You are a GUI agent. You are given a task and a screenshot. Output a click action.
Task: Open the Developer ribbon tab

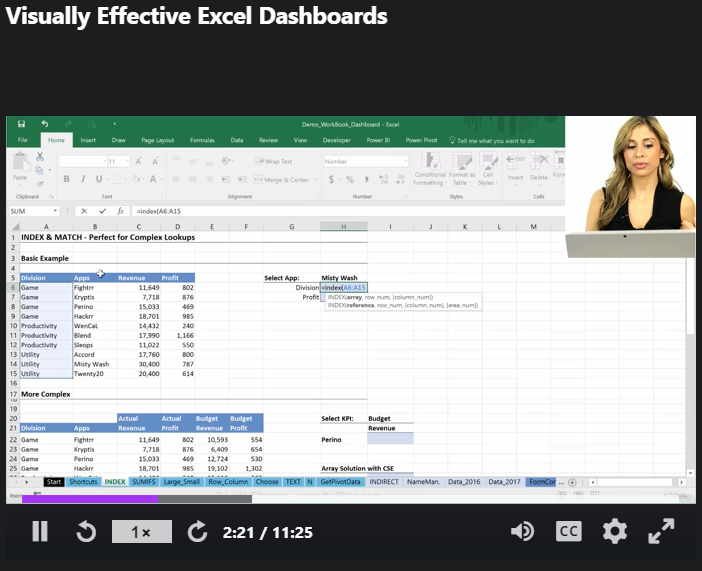[337, 140]
